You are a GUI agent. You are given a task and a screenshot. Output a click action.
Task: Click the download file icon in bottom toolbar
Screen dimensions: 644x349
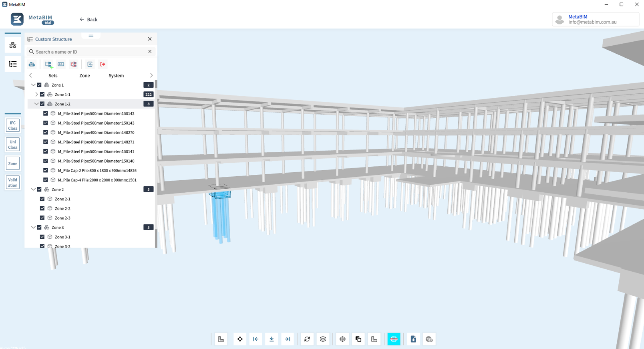413,339
